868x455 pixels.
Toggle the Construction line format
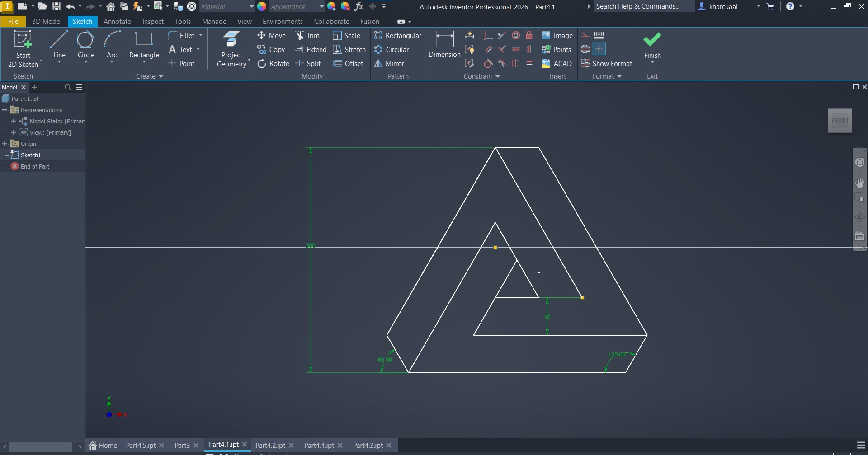click(x=585, y=35)
